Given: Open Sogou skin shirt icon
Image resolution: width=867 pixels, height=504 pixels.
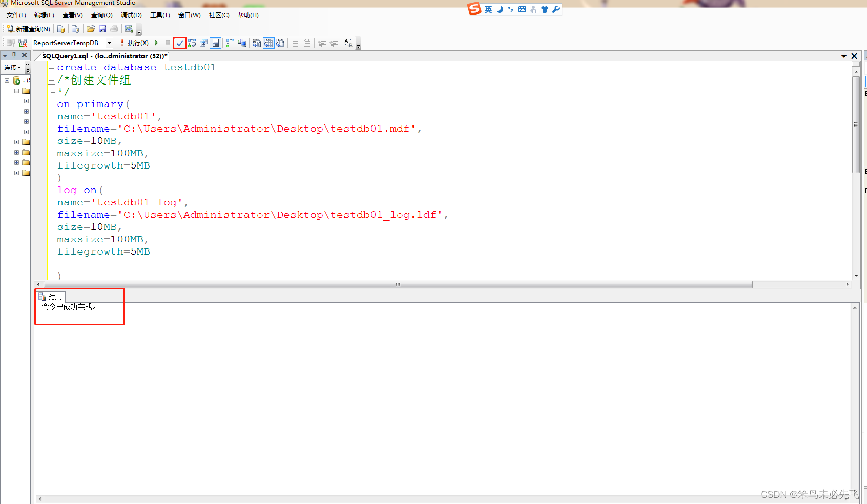Looking at the screenshot, I should tap(545, 9).
